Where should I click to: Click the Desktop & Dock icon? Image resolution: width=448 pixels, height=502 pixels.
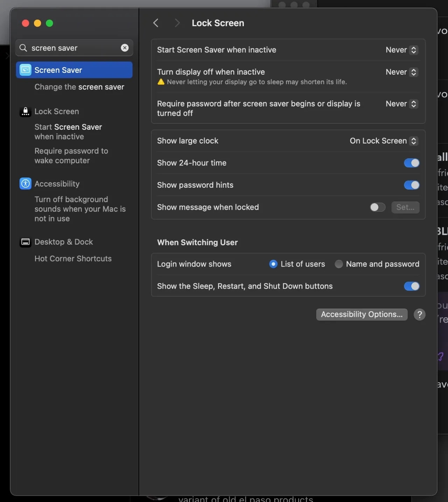[x=25, y=242]
